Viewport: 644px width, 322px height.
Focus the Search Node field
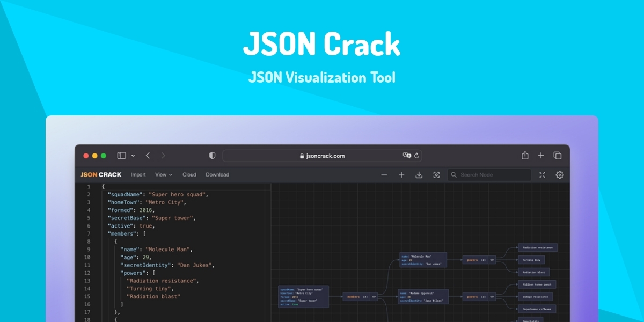489,175
